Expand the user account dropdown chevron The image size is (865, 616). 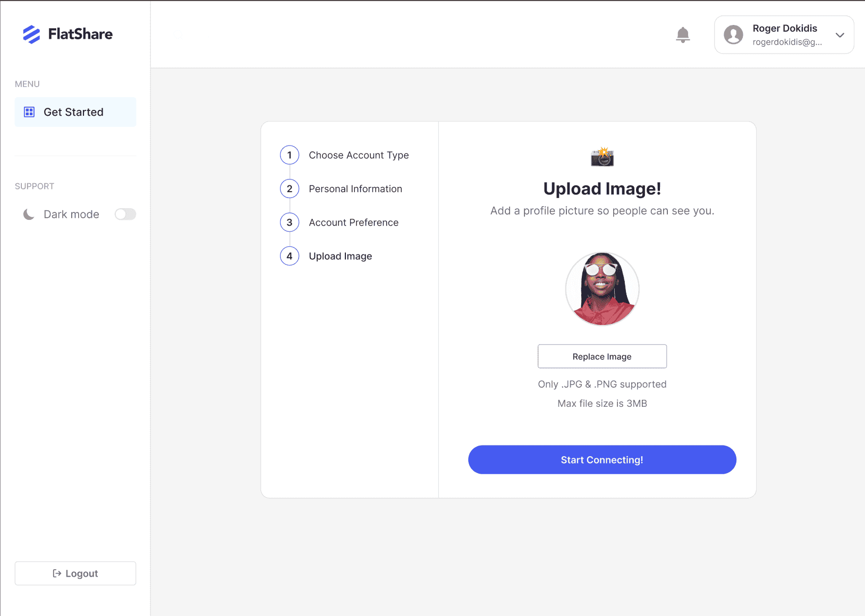839,35
